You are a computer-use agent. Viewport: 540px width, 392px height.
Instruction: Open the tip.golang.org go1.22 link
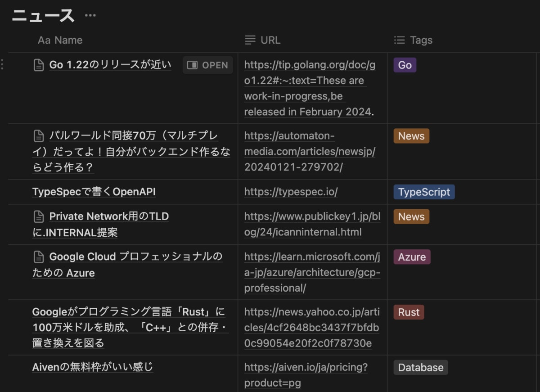[310, 88]
